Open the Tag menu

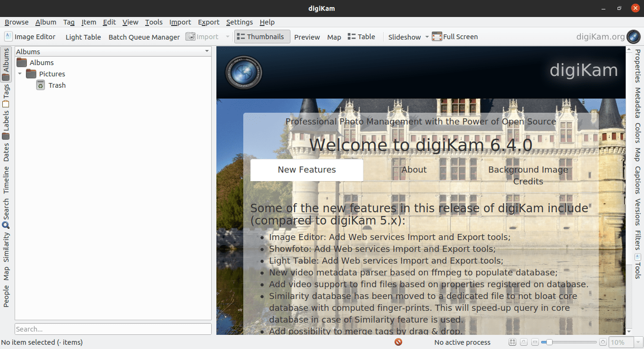pos(69,22)
